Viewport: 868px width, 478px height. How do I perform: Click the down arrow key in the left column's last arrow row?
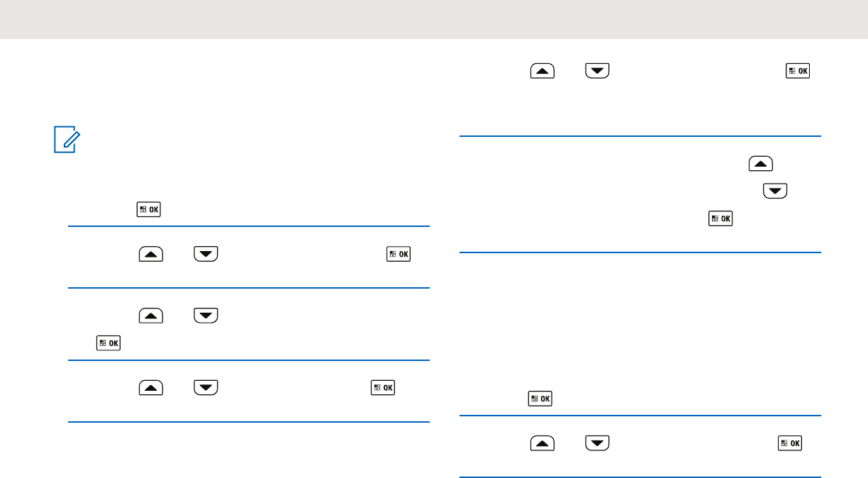206,388
